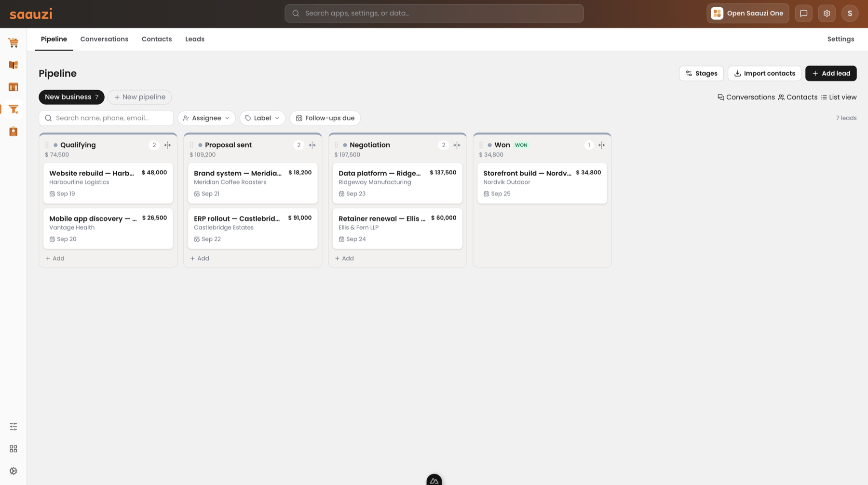Switch to the Conversations tab

click(104, 39)
